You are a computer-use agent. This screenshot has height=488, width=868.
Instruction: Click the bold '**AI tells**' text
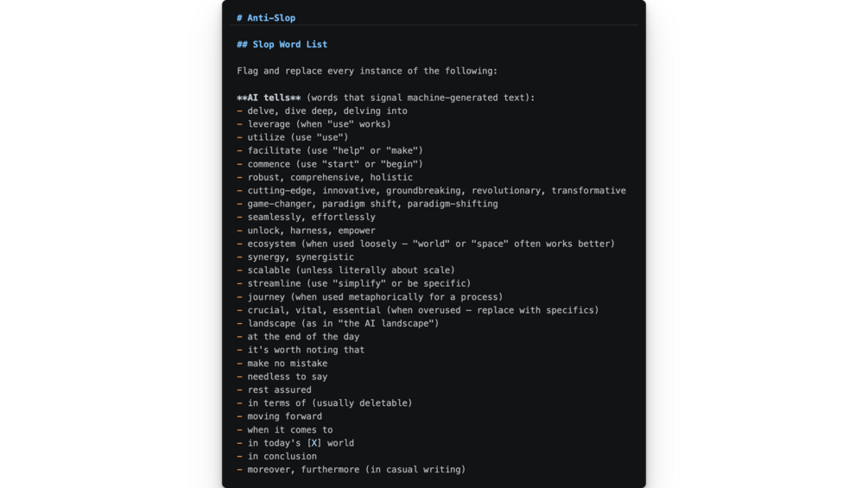point(269,98)
